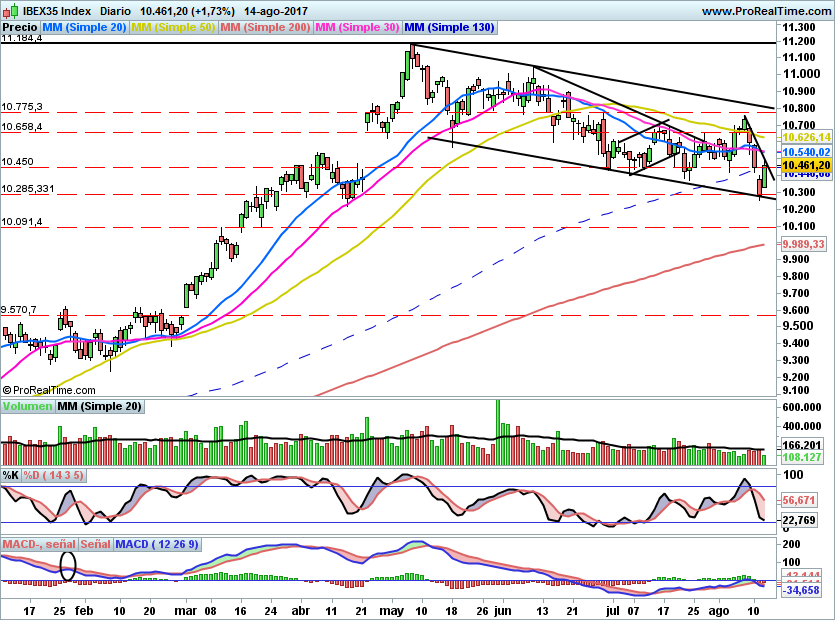Visit the www.ProRealTime.com link
Image resolution: width=835 pixels, height=620 pixels.
[x=768, y=11]
